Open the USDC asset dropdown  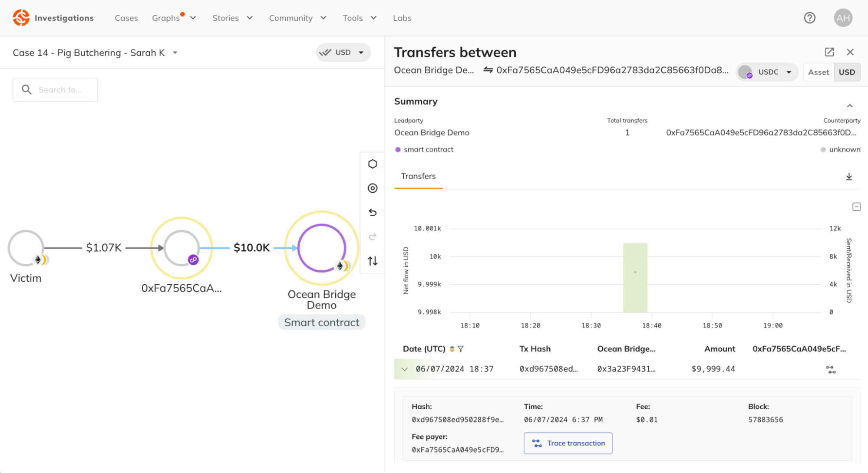point(768,72)
